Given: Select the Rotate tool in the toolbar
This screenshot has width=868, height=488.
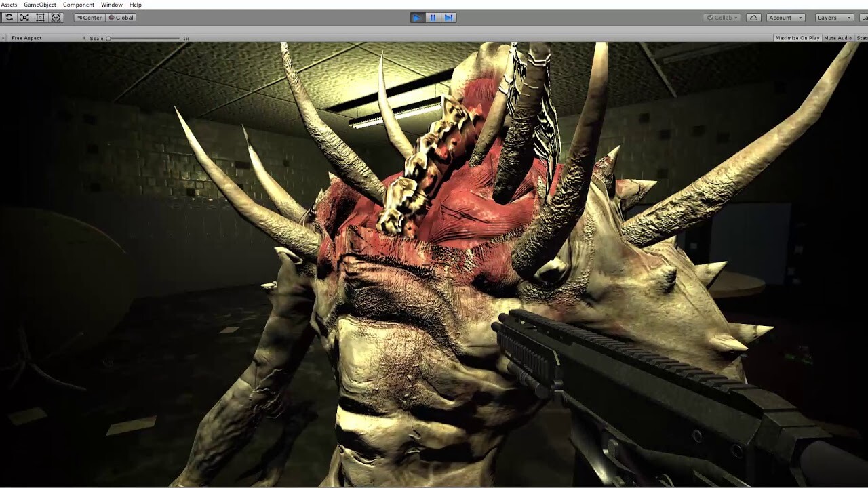Looking at the screenshot, I should 9,18.
